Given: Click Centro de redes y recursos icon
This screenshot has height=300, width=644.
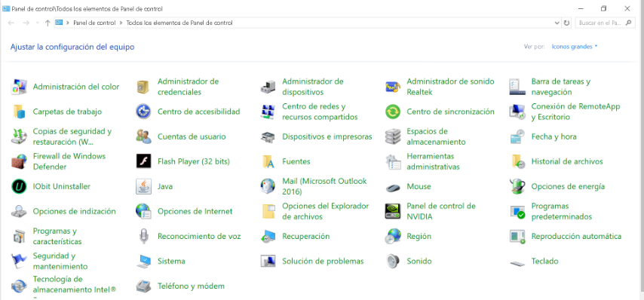Looking at the screenshot, I should [268, 112].
